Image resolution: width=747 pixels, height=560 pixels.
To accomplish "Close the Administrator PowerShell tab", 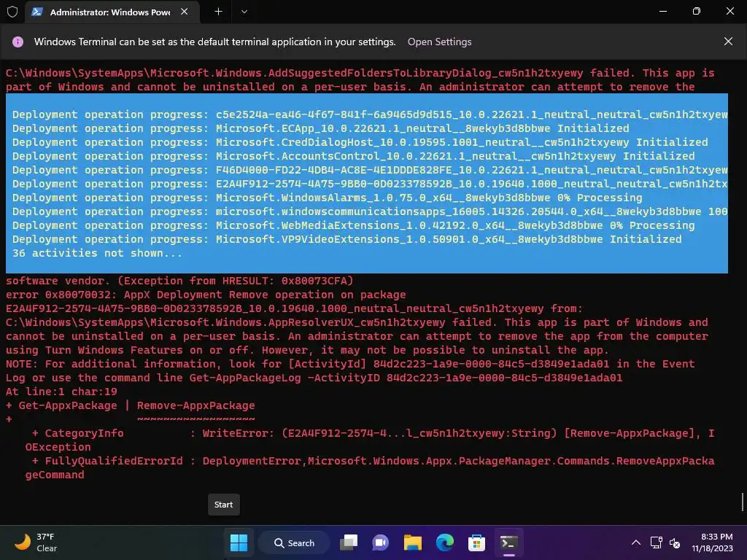I will coord(185,12).
